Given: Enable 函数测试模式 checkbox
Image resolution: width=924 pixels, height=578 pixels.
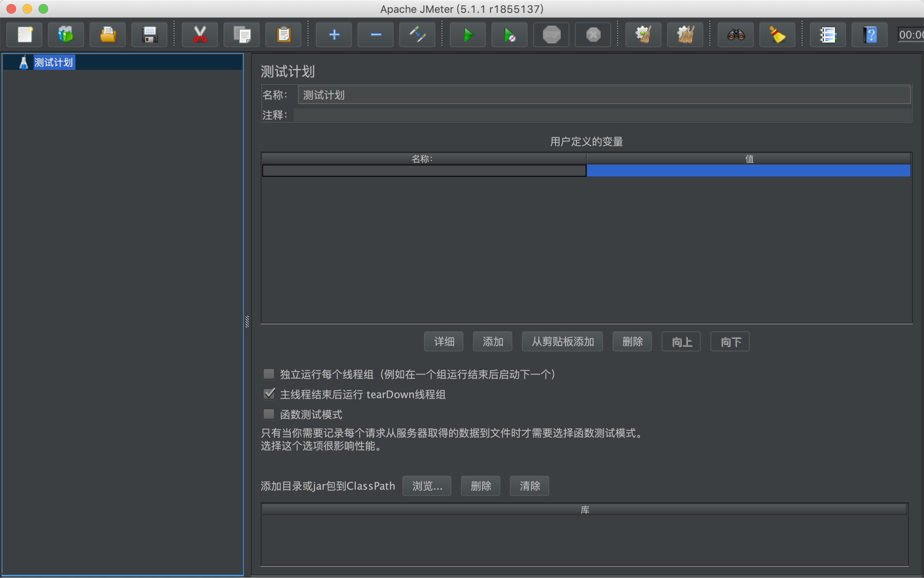Looking at the screenshot, I should (269, 414).
